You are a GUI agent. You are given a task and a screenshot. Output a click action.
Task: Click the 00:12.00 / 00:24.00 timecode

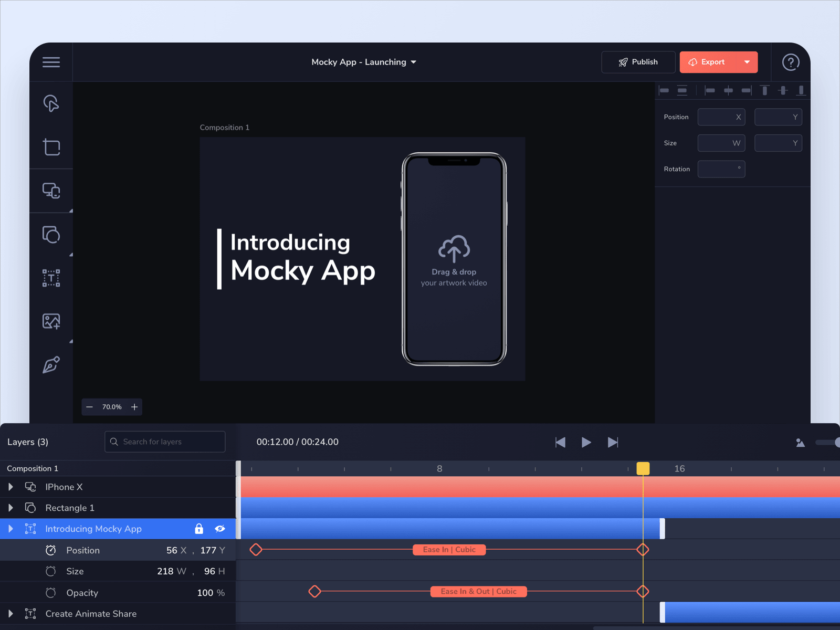pos(298,442)
